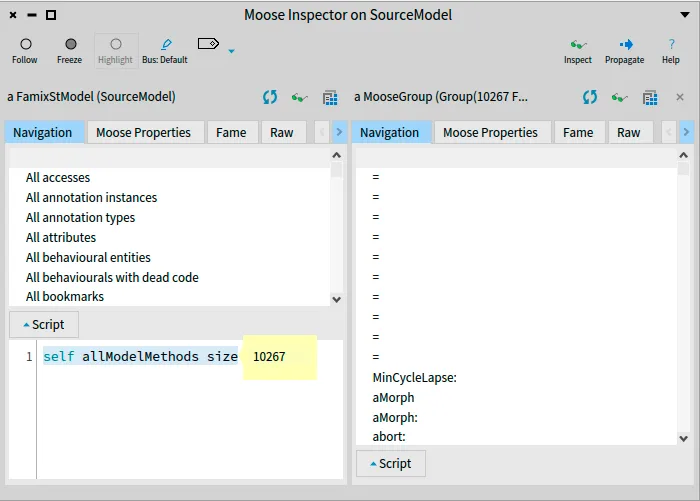The image size is (700, 501).
Task: Select All bookmarks entry
Action: tap(170, 296)
